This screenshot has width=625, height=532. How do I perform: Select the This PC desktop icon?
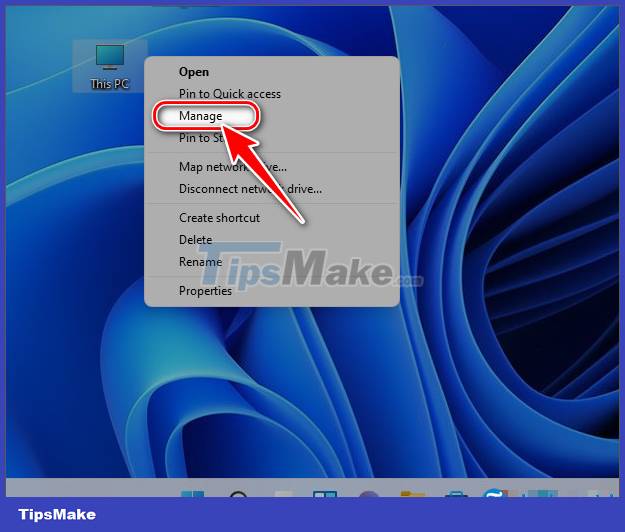tap(110, 66)
